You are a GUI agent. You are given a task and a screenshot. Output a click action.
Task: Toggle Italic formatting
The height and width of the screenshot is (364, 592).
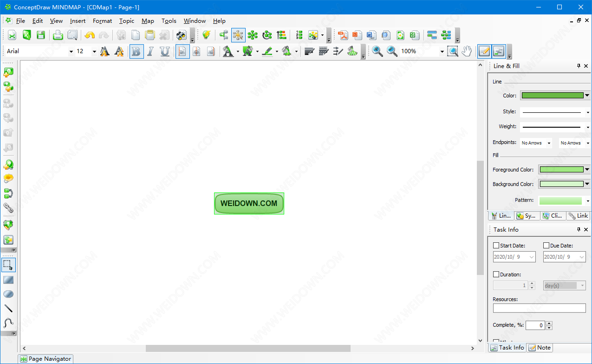coord(150,51)
